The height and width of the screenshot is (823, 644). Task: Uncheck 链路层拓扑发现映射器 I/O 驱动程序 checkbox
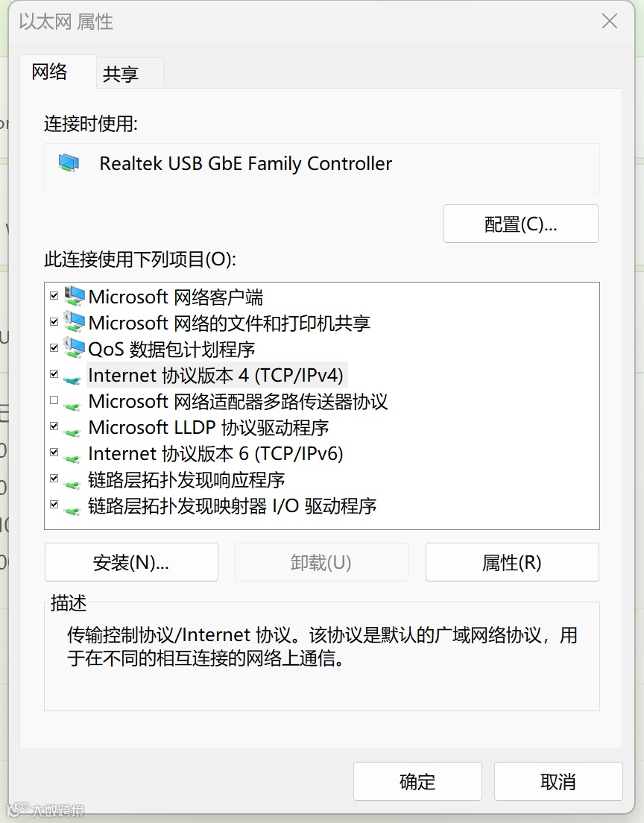click(x=54, y=505)
